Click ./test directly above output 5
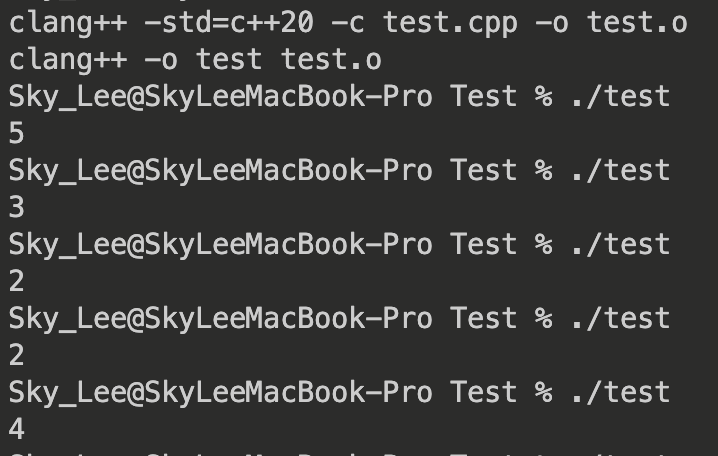This screenshot has width=718, height=456. click(x=619, y=96)
